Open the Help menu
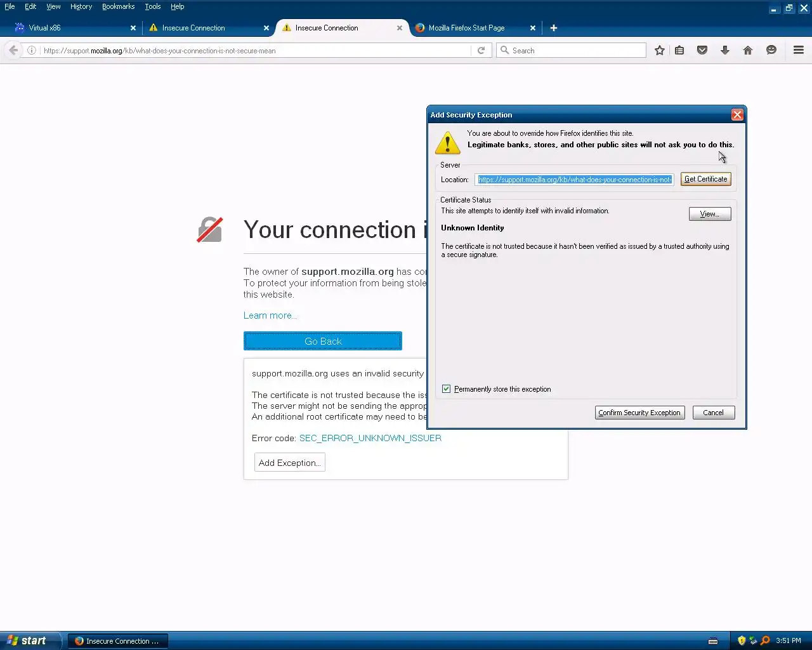The image size is (812, 650). pos(178,6)
